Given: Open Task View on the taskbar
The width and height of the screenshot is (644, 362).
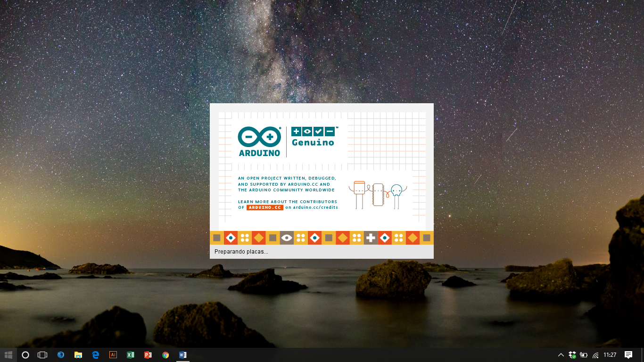Looking at the screenshot, I should click(42, 355).
